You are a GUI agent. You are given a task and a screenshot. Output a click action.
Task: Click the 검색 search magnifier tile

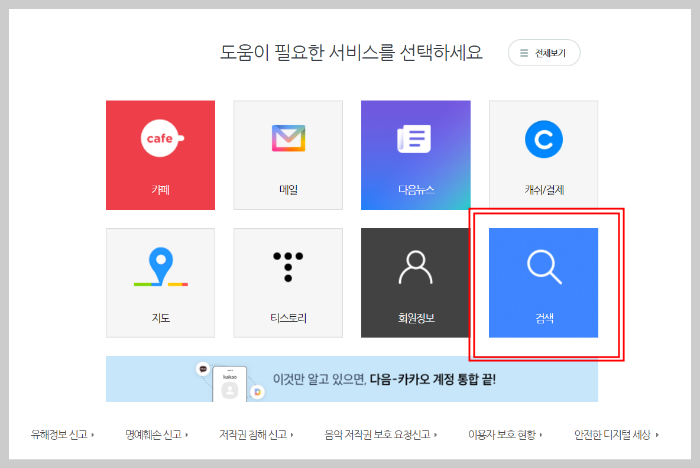point(543,283)
